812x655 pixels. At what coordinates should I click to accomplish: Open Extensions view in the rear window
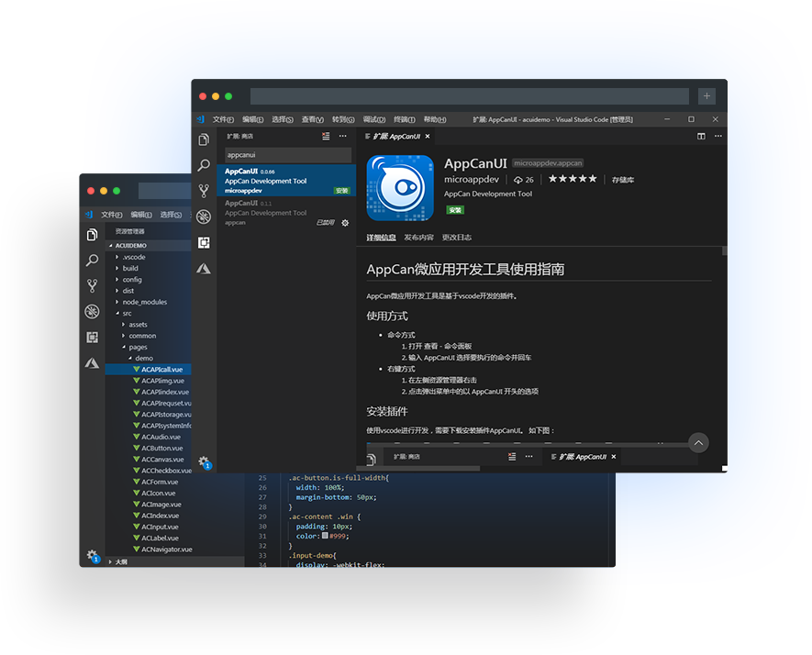(92, 337)
